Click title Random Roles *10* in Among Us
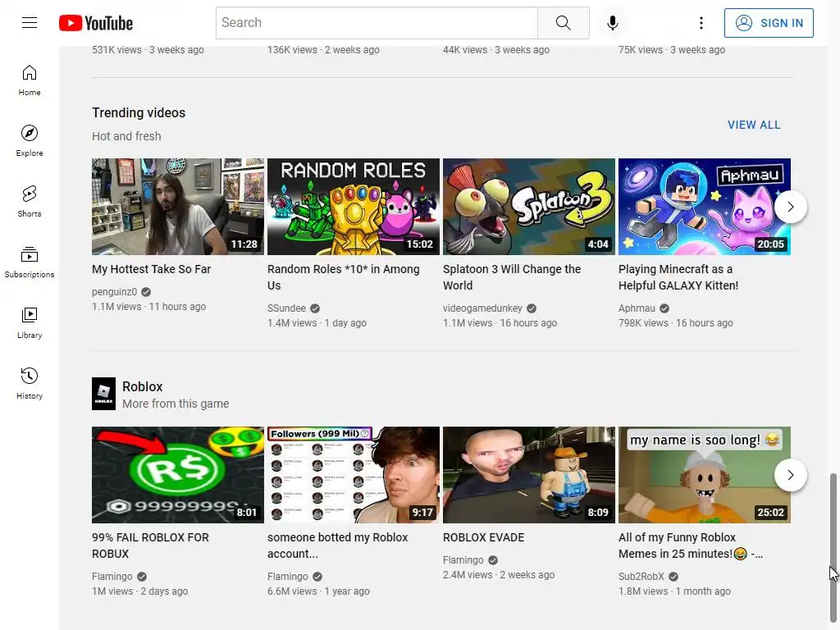 point(344,277)
